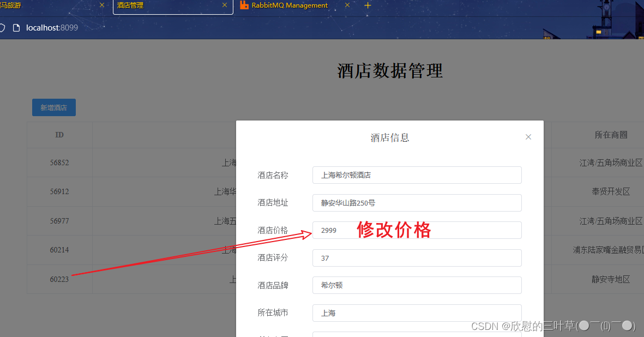
Task: Click the 浦东陆家嘴金融贸易 cell
Action: point(608,250)
